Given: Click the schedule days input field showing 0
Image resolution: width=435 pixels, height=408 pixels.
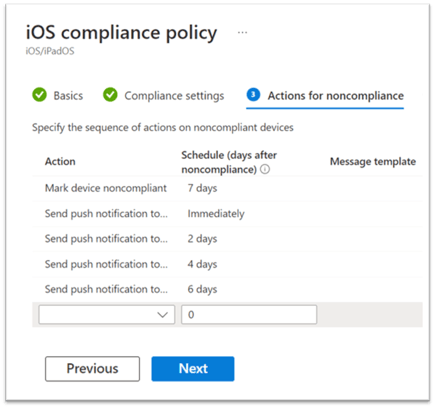Looking at the screenshot, I should point(249,314).
